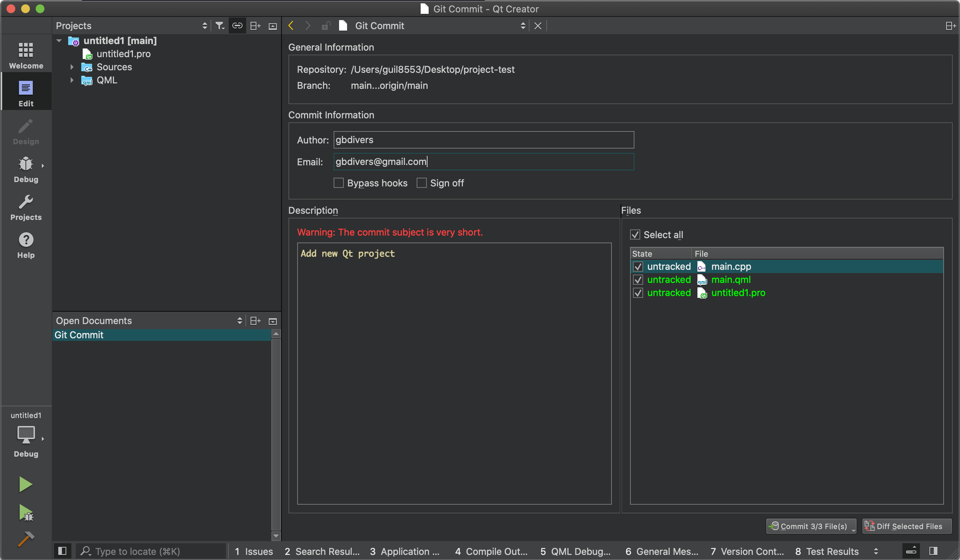Click the Type to locate search field
Viewport: 960px width, 560px height.
point(152,551)
